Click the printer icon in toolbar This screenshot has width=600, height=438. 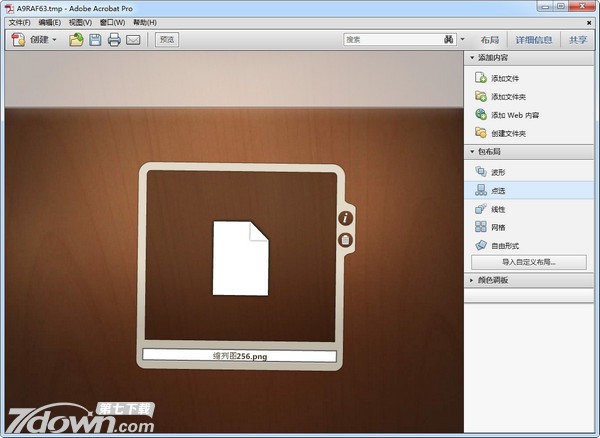click(x=114, y=40)
